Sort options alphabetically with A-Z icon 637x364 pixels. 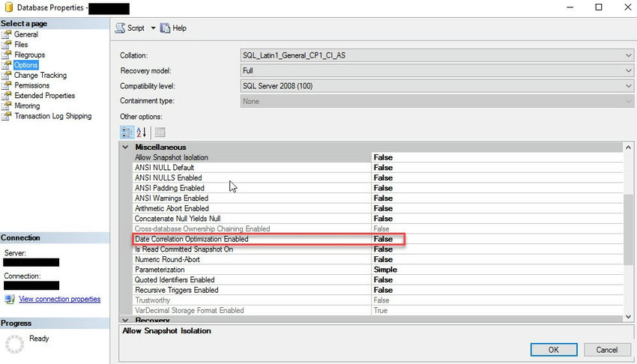(x=141, y=133)
